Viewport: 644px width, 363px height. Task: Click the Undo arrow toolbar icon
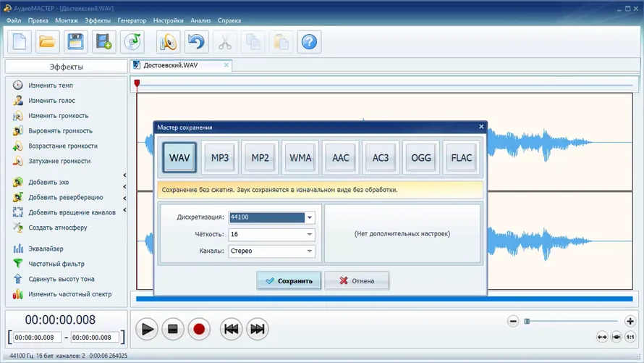pos(196,41)
